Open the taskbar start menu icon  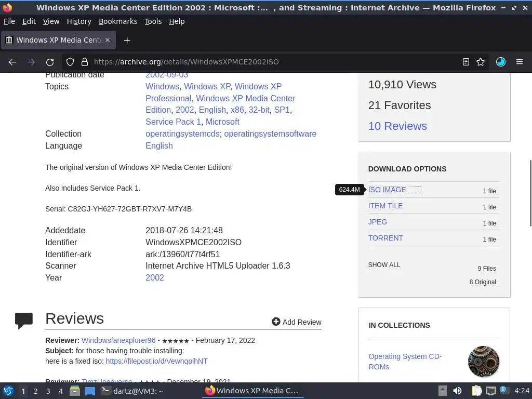[8, 391]
